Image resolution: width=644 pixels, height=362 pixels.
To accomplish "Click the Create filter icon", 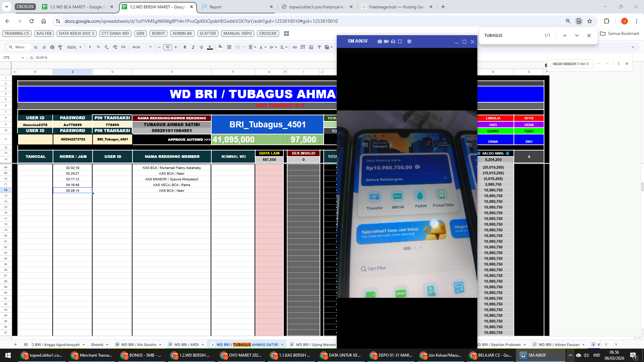I will 319,47.
